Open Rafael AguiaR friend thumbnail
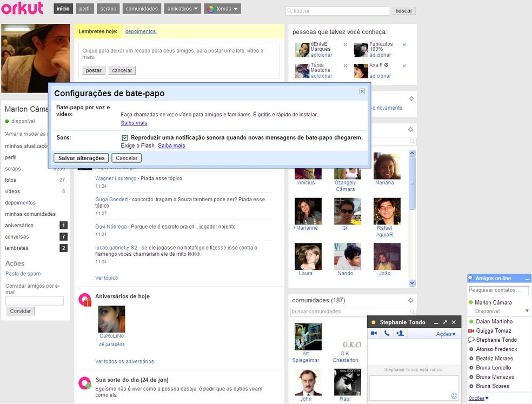This screenshot has width=532, height=404. tap(387, 211)
